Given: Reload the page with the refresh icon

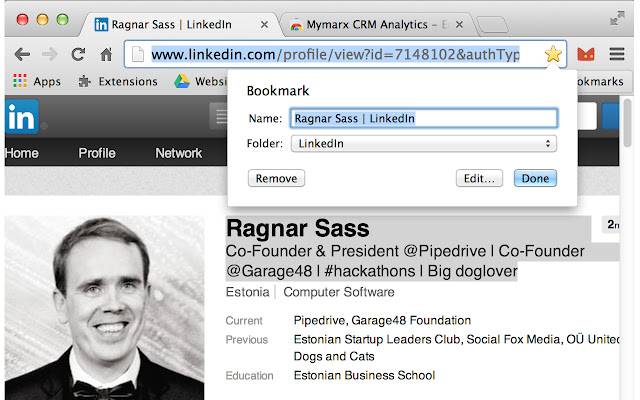Looking at the screenshot, I should coord(78,54).
